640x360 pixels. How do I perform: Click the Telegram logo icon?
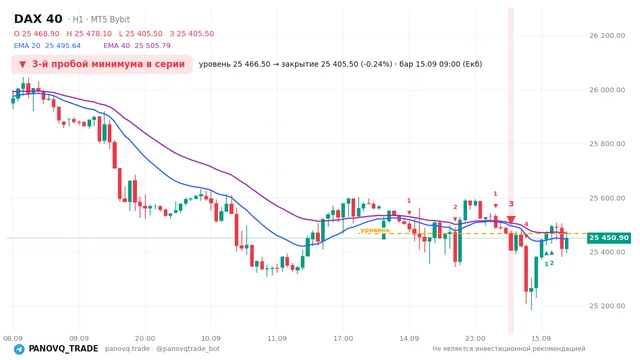19,349
